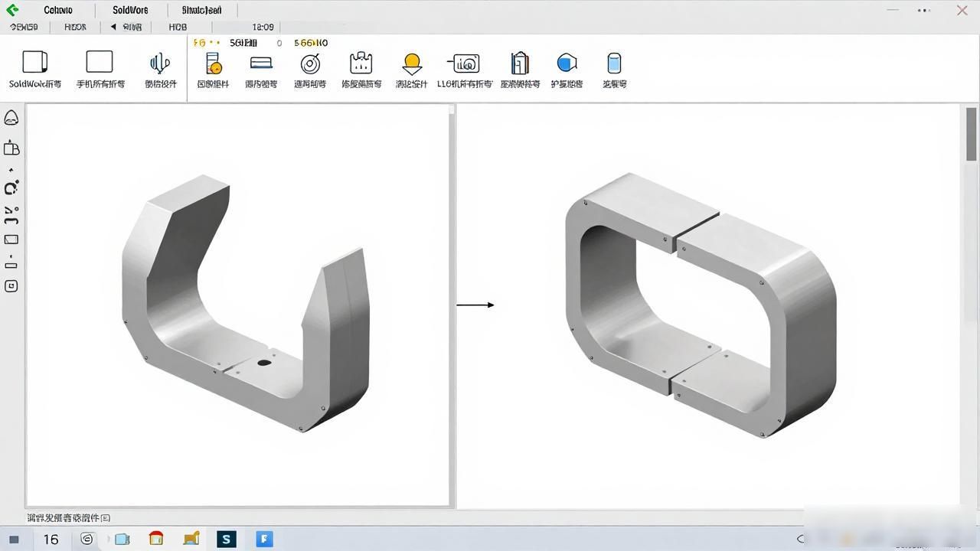Screen dimensions: 980x551
Task: Click the box with tab sidebar icon
Action: click(11, 148)
